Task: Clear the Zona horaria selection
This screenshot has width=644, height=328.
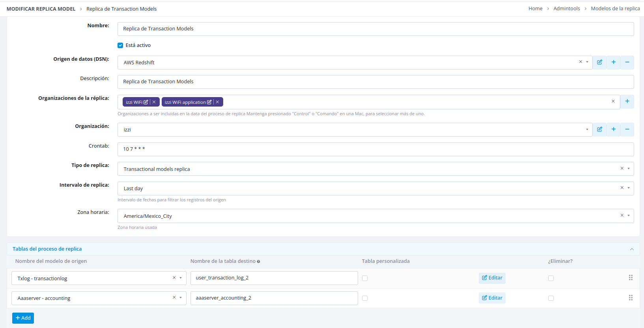Action: pyautogui.click(x=622, y=216)
